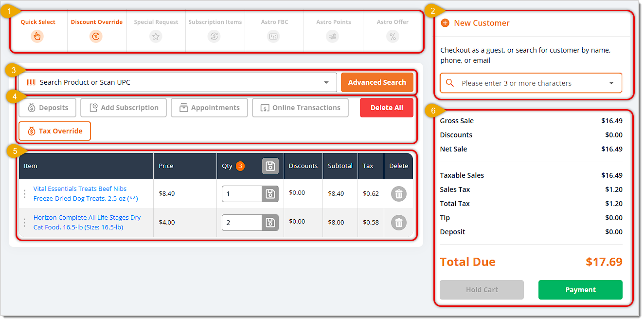This screenshot has width=644, height=321.
Task: Save quantity for Horizon Complete Cat Food row
Action: 270,223
